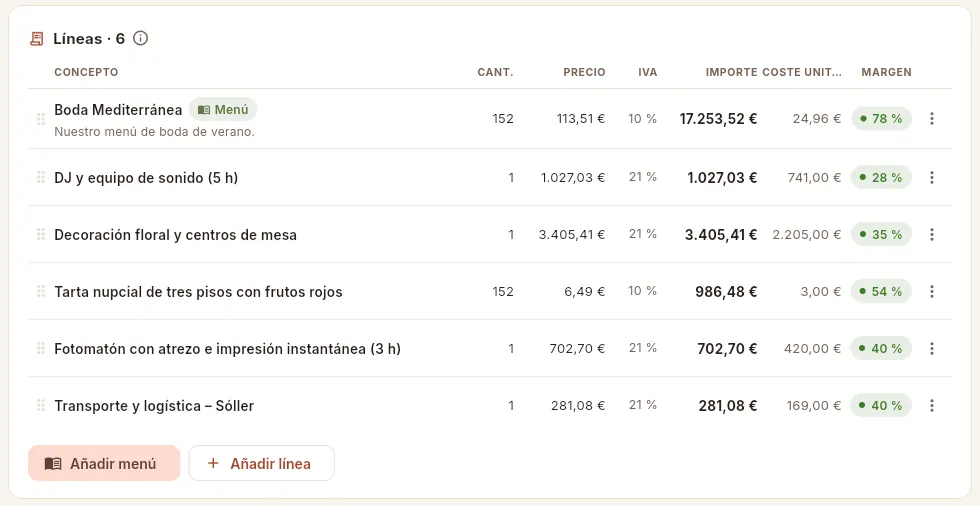Click IVA 21 % in Decoración floral row

(x=642, y=234)
